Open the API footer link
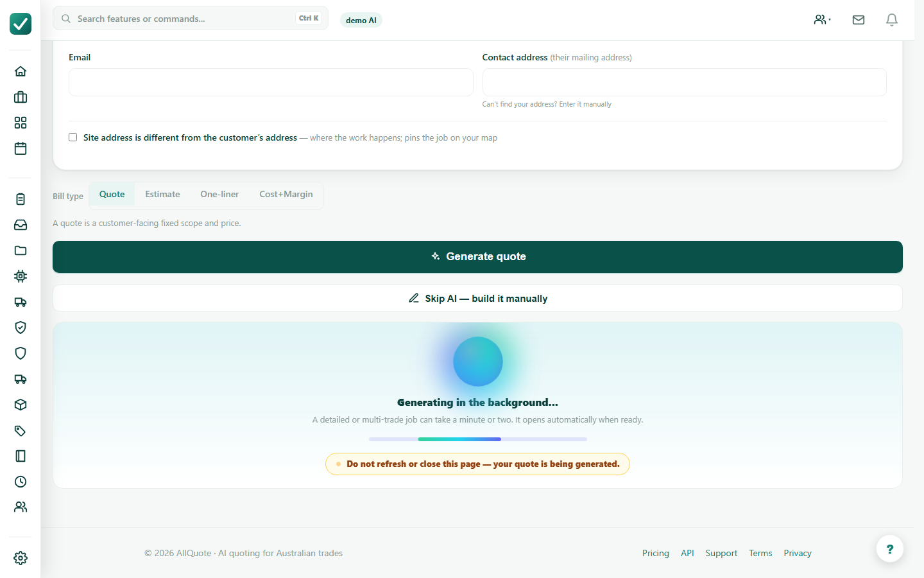This screenshot has width=924, height=578. pyautogui.click(x=687, y=553)
